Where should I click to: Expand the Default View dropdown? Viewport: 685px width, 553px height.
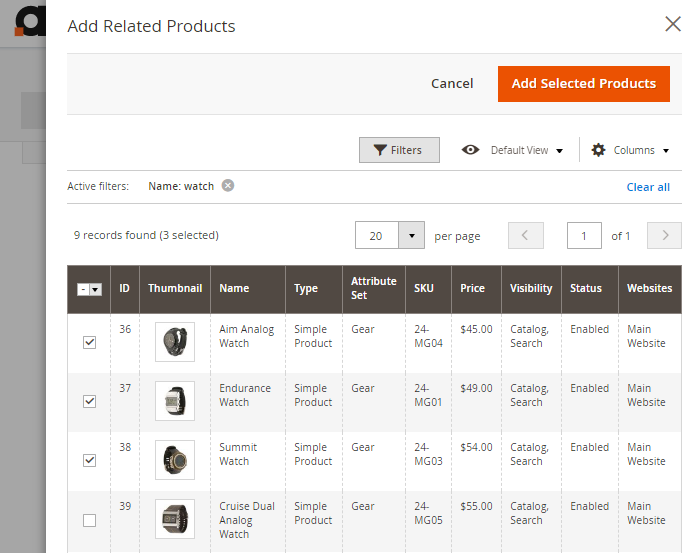tap(558, 151)
